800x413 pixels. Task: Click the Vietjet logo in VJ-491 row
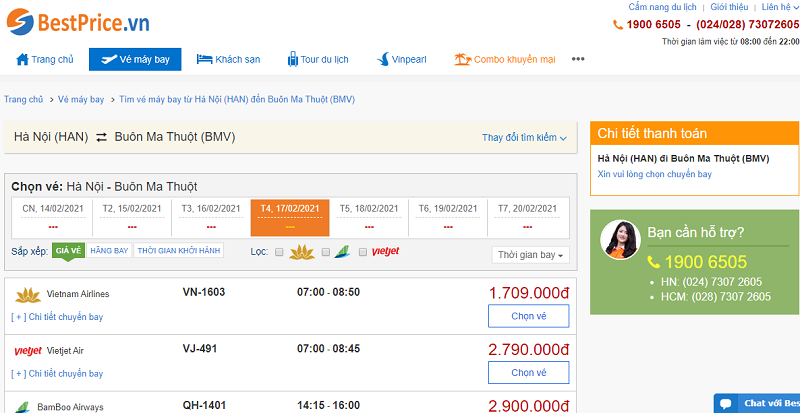click(28, 351)
